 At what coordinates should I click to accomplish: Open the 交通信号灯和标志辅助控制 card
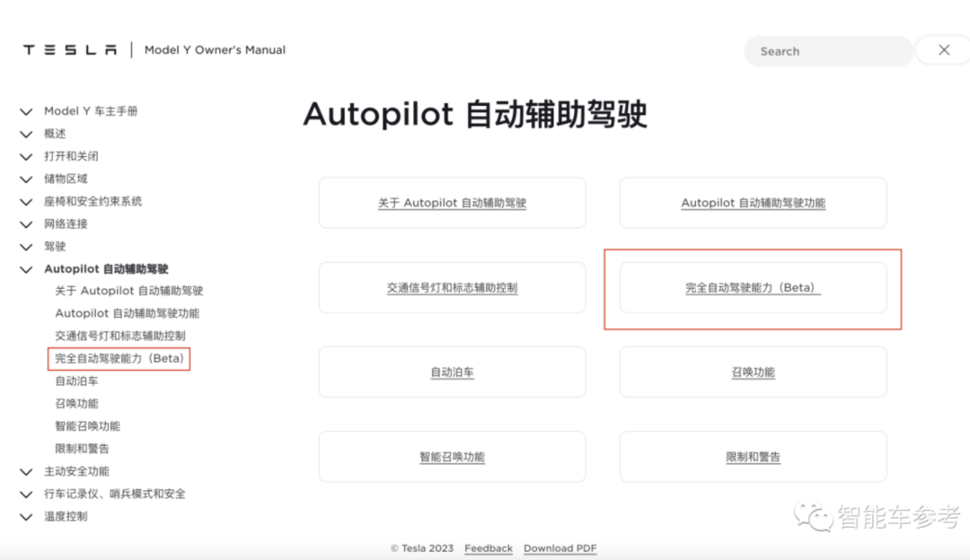[x=452, y=287]
